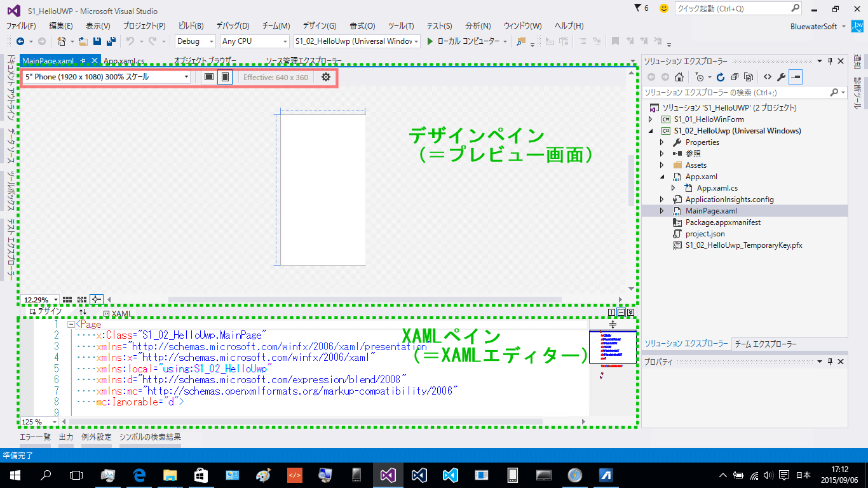Click Collapse All in Solution Explorer
This screenshot has width=868, height=488.
tap(735, 77)
